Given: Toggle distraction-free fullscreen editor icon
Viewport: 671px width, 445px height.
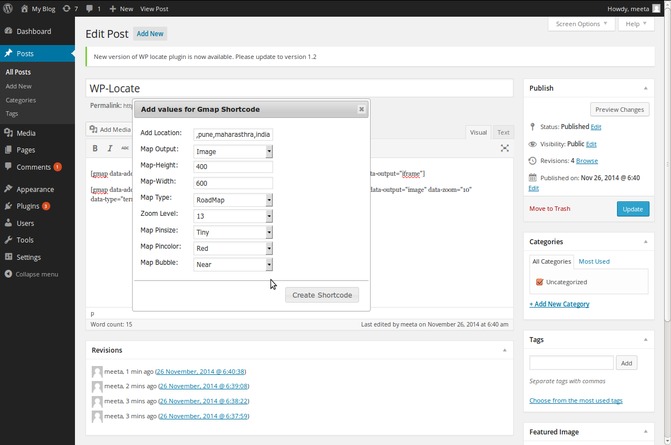Looking at the screenshot, I should (x=505, y=148).
